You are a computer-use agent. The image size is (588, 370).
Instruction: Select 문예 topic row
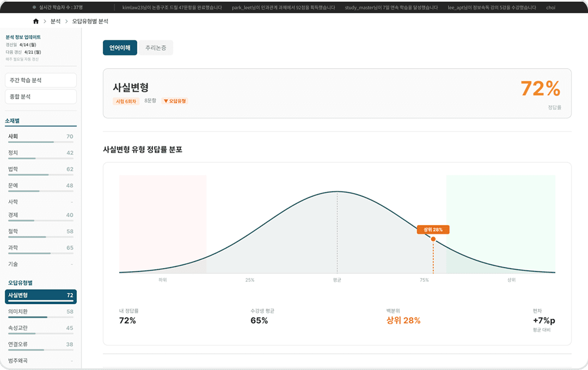tap(41, 186)
